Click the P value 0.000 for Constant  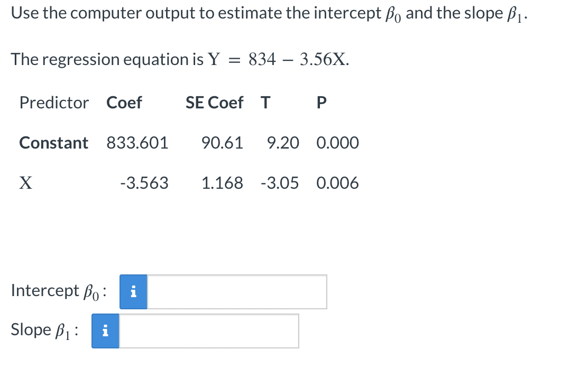pyautogui.click(x=337, y=143)
